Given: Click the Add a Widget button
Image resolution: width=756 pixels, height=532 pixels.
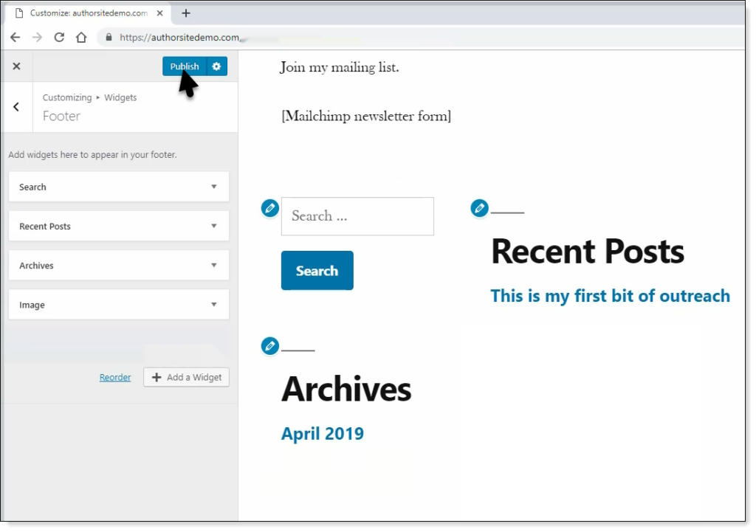Looking at the screenshot, I should tap(187, 377).
